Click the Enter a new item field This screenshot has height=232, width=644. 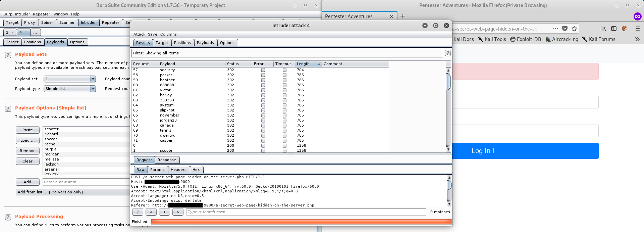[x=86, y=182]
